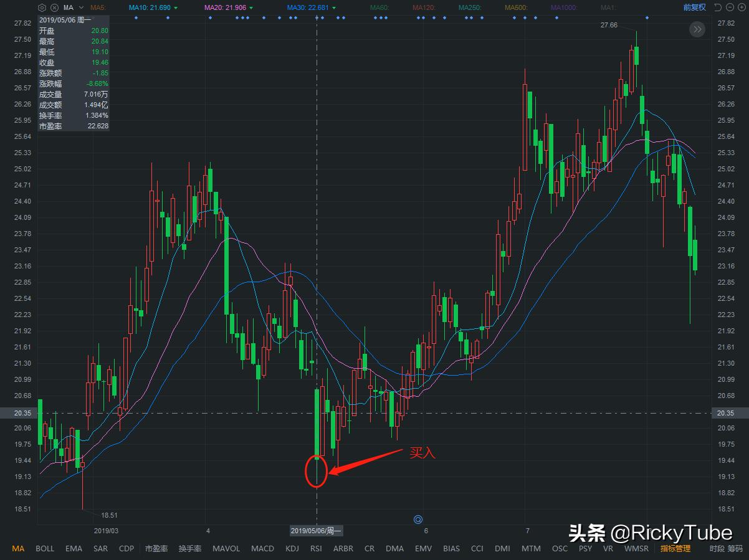Switch to the DMI indicator
The height and width of the screenshot is (560, 749).
point(502,549)
